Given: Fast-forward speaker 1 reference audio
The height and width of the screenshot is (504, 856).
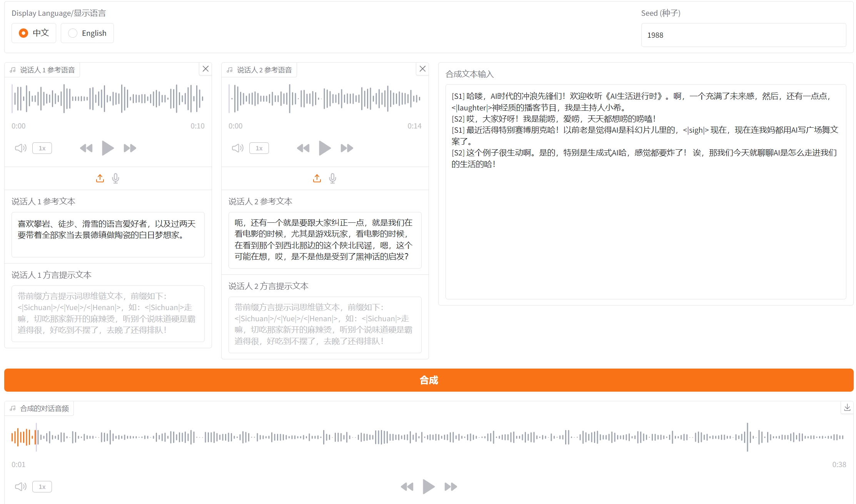Looking at the screenshot, I should (x=130, y=148).
